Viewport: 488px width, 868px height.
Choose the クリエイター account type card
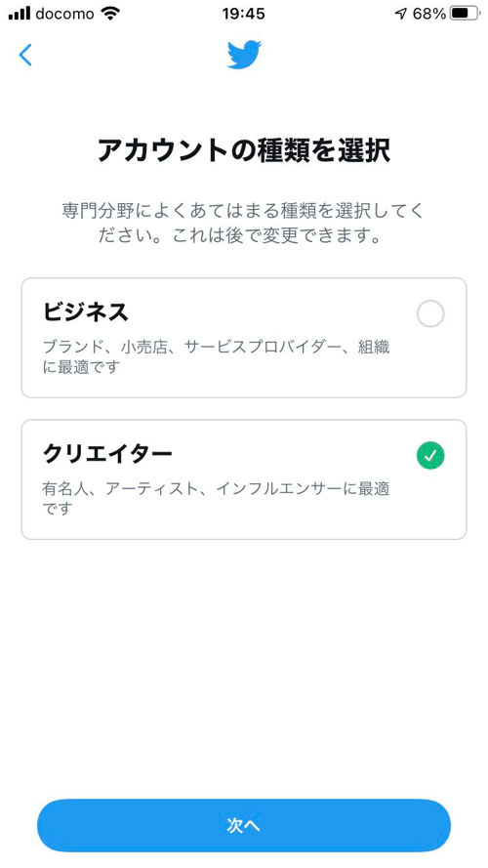click(244, 479)
